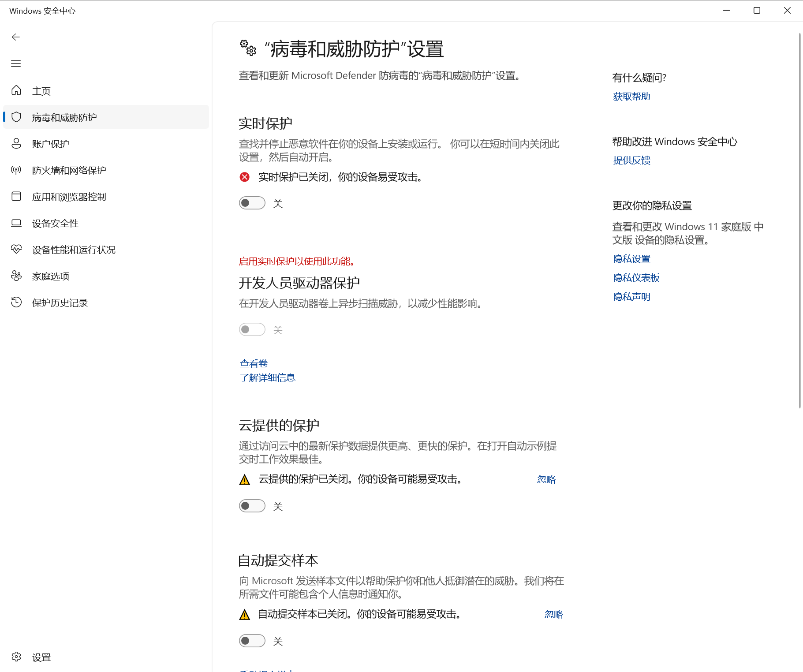Viewport: 803px width, 672px height.
Task: Click the red text 启用实时保护以使用此功能。
Action: point(297,261)
